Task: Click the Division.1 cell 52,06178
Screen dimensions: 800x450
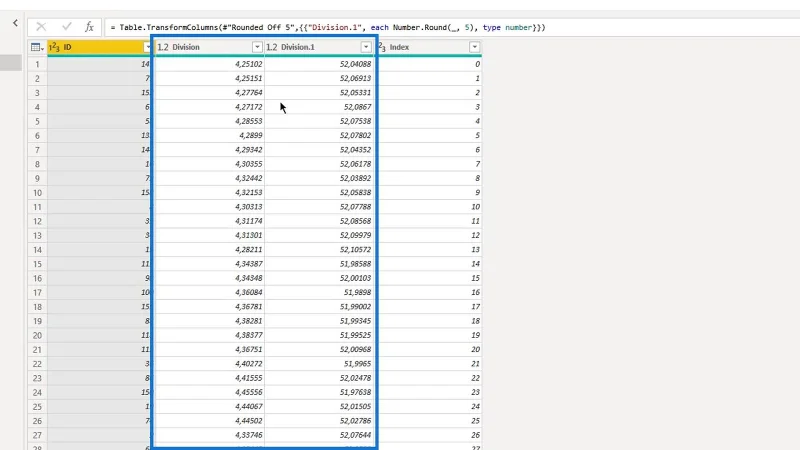Action: (319, 164)
